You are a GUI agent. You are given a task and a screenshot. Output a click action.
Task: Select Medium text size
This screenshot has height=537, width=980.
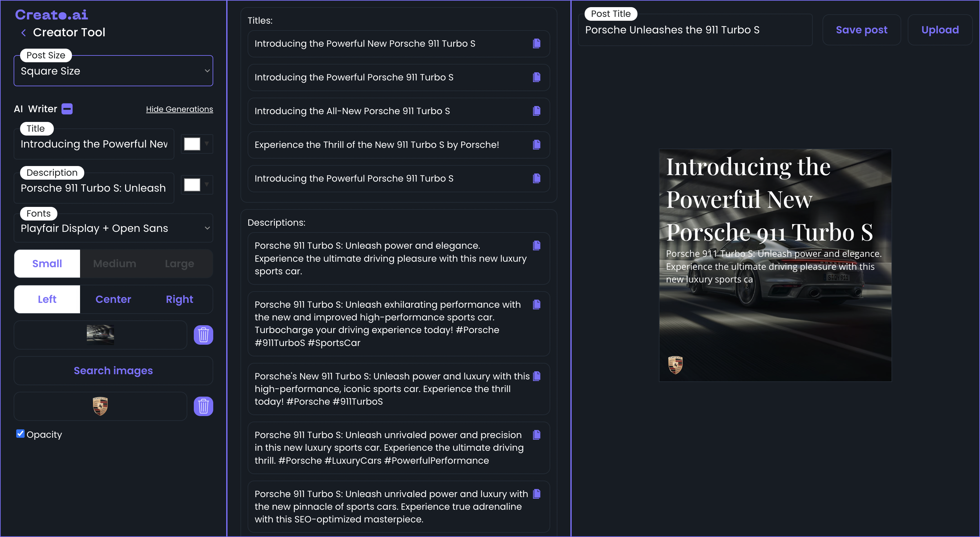click(114, 263)
